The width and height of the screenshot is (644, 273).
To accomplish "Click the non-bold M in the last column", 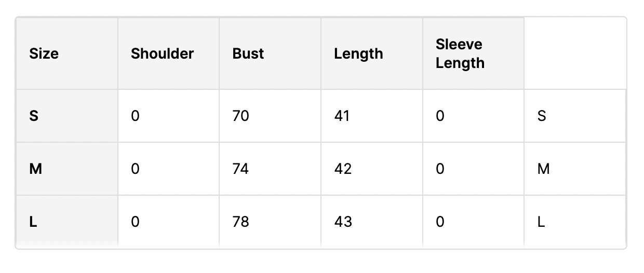I will coord(543,169).
